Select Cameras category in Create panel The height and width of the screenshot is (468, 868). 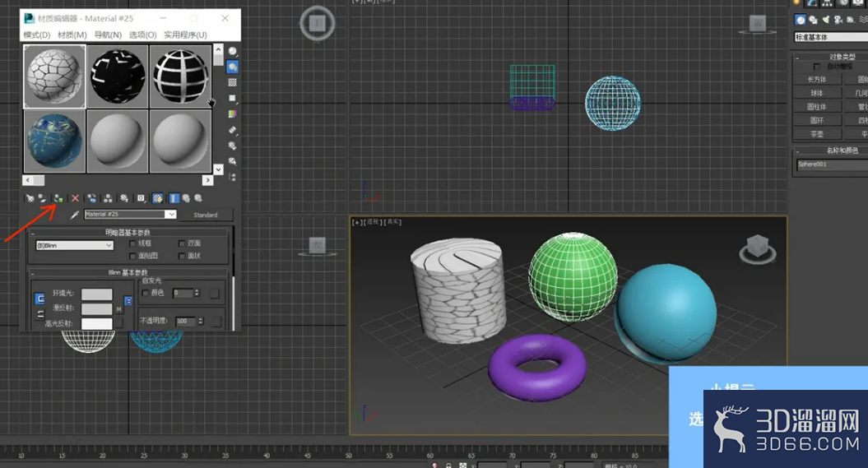coord(838,20)
